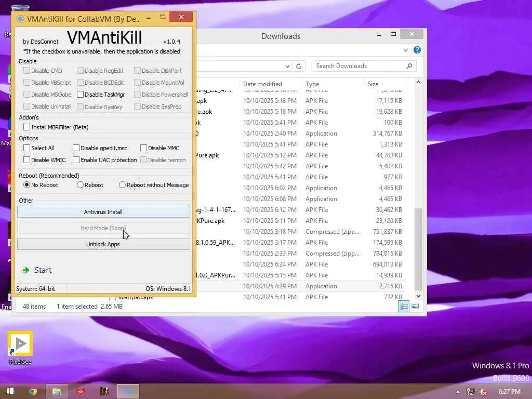Switch to Details view icon

[403, 307]
